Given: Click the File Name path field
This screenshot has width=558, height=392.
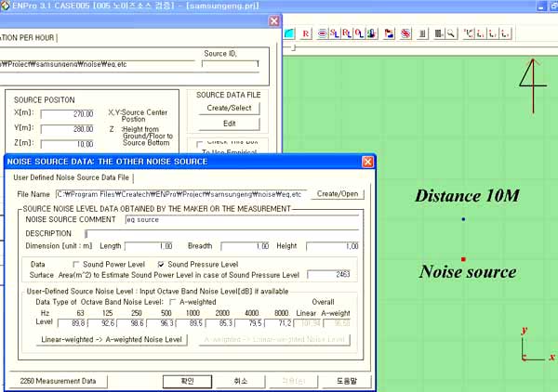Looking at the screenshot, I should (x=180, y=194).
